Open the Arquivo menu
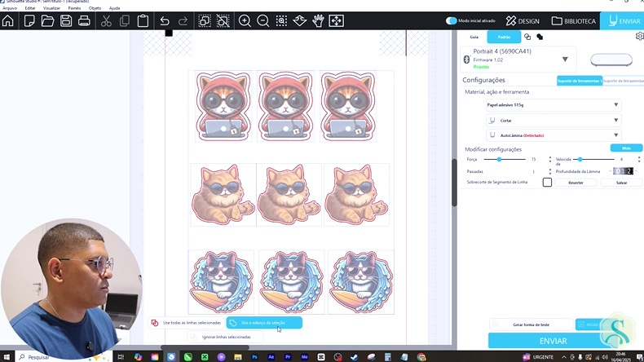644x362 pixels. click(10, 8)
